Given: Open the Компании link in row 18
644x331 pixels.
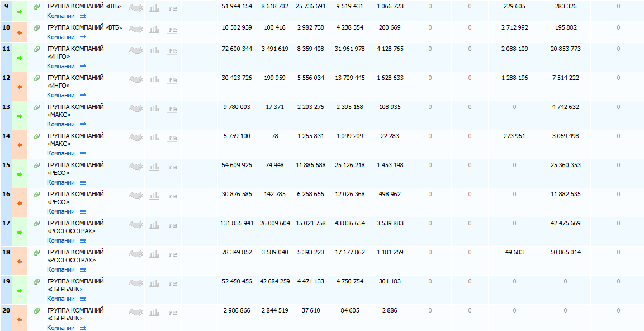Looking at the screenshot, I should [x=61, y=270].
